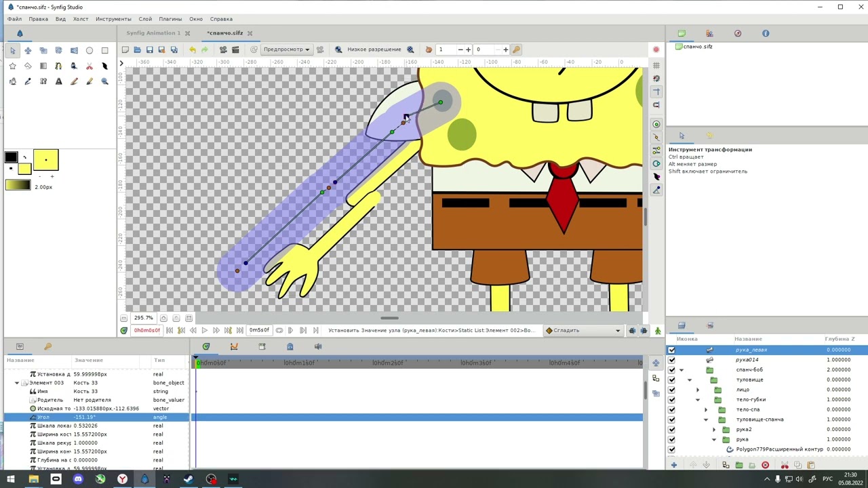
Task: Select the Star tool
Action: point(12,66)
